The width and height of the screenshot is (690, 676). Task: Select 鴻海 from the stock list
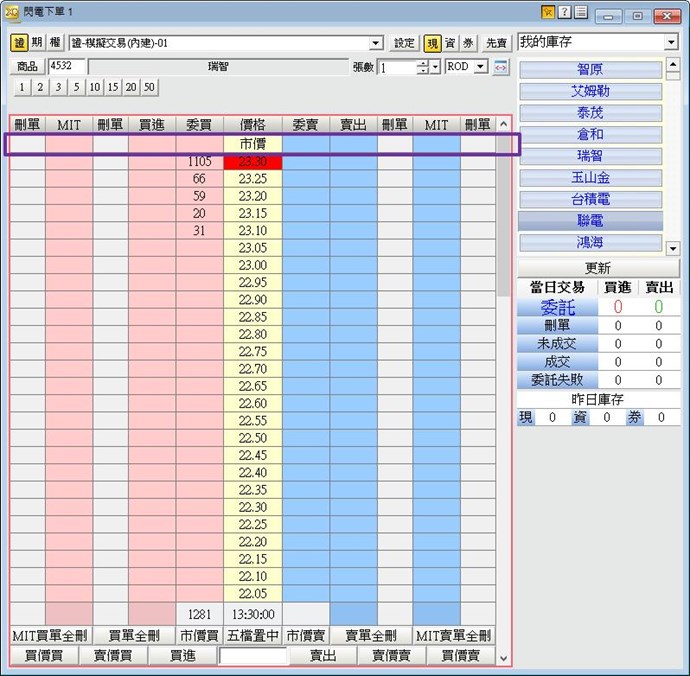[590, 242]
